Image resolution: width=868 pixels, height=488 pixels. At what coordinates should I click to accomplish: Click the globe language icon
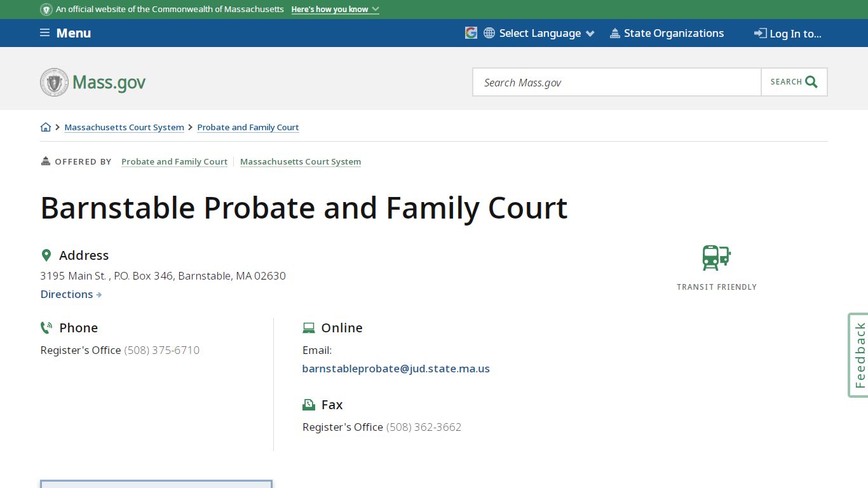(x=489, y=33)
